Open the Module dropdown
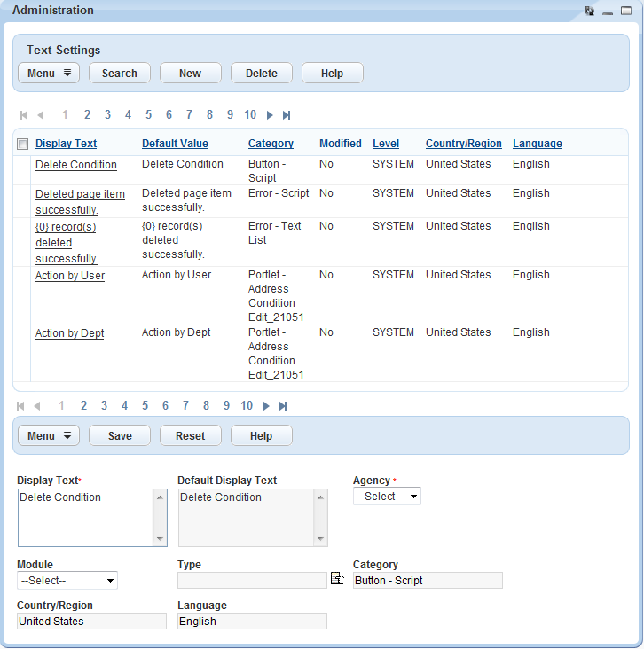 67,581
